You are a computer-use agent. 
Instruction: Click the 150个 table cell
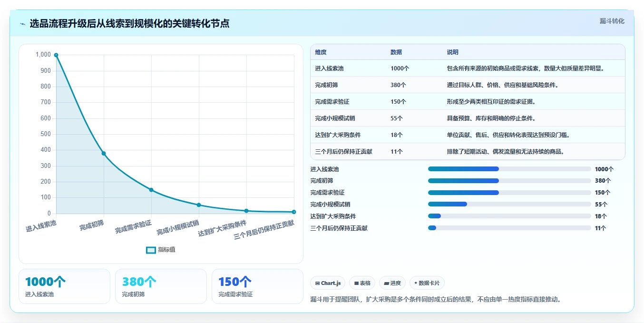[398, 102]
